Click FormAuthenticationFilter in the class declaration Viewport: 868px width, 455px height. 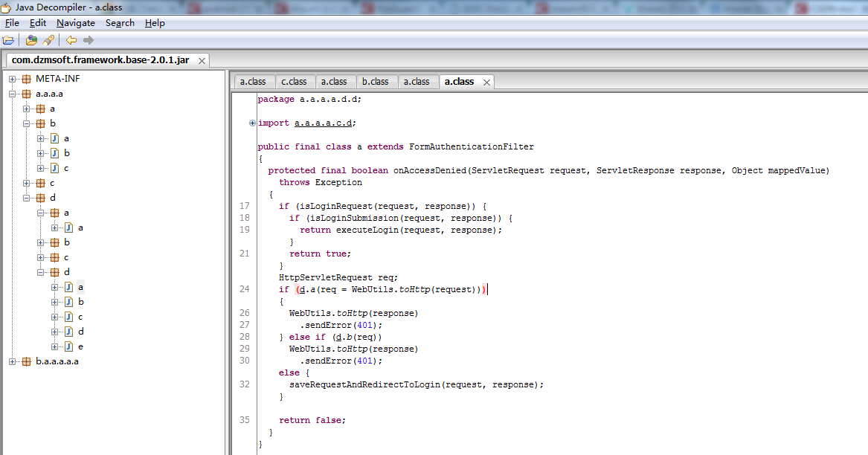tap(472, 147)
